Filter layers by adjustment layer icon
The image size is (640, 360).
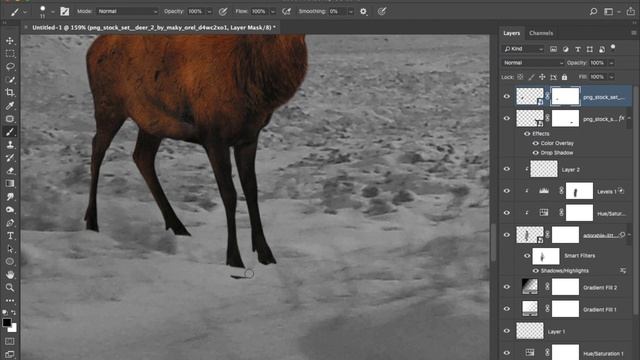pyautogui.click(x=565, y=49)
